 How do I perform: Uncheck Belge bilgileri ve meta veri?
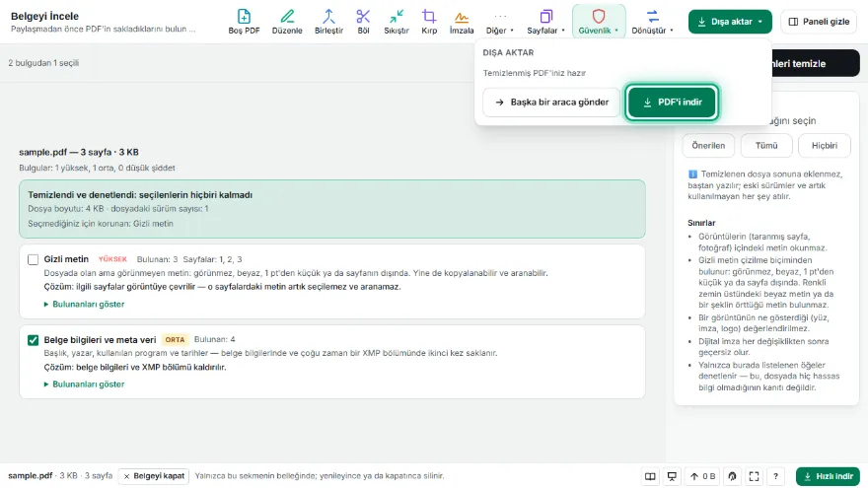tap(34, 340)
